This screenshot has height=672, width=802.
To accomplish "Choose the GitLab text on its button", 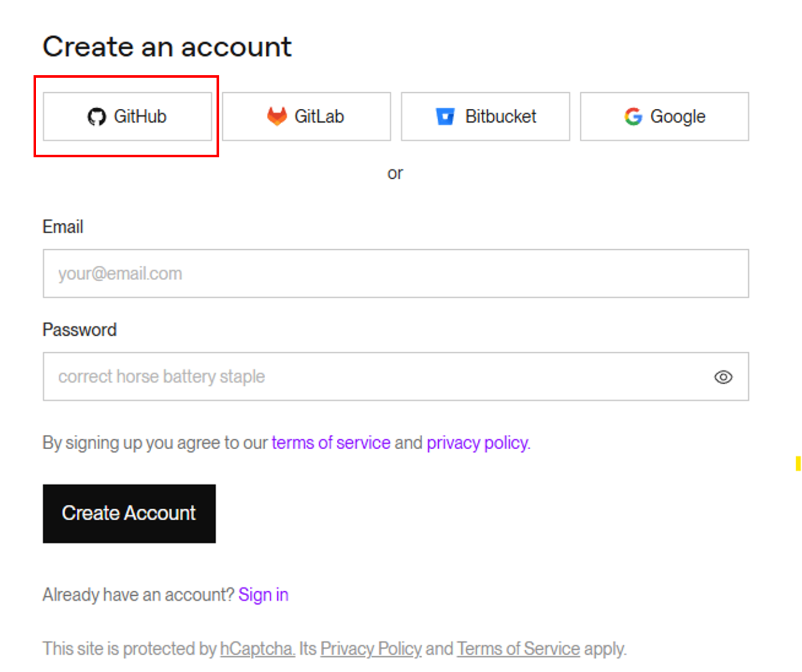I will (x=319, y=116).
